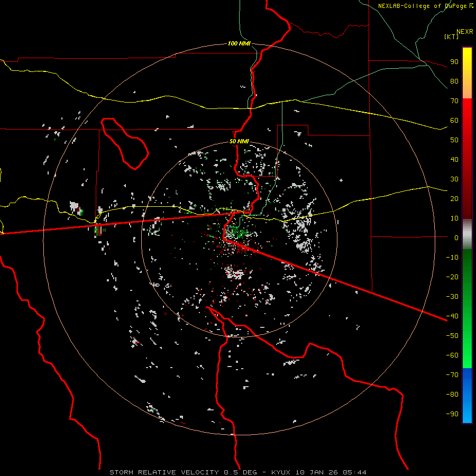The height and width of the screenshot is (476, 476).
Task: Click the -60 value on the velocity scale
Action: pos(452,355)
